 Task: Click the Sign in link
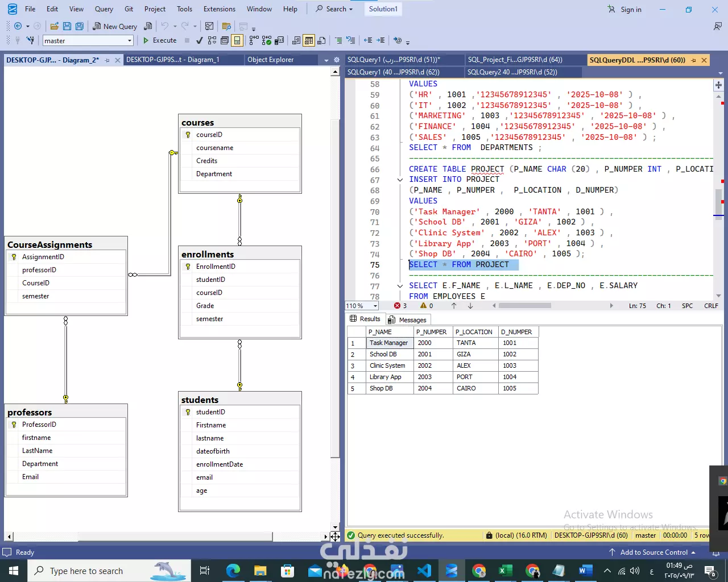[624, 9]
